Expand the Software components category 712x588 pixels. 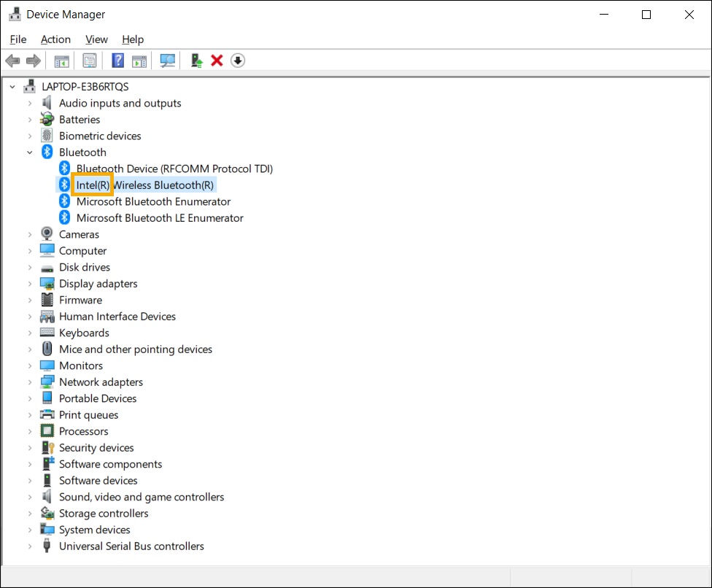(x=29, y=464)
